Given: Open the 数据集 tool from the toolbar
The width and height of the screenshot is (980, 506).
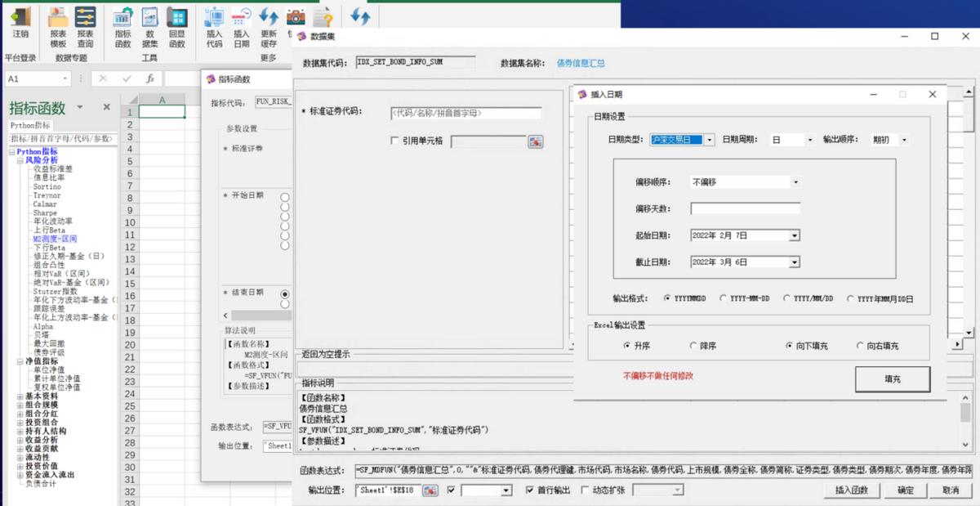Looking at the screenshot, I should coord(150,21).
